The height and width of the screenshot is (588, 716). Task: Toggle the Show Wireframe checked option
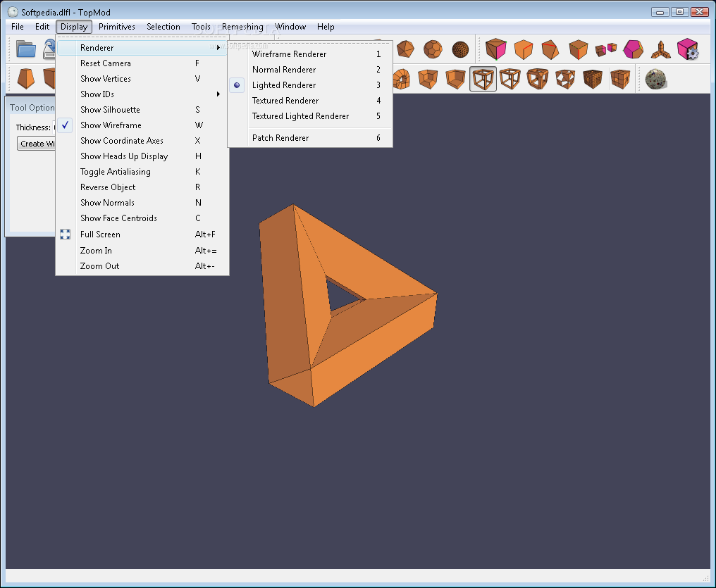tap(111, 125)
